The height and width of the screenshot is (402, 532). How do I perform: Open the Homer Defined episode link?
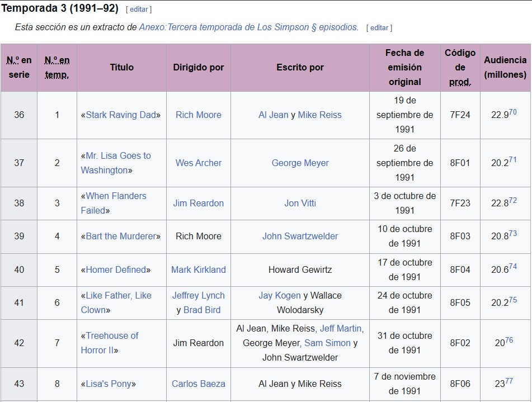tap(116, 269)
